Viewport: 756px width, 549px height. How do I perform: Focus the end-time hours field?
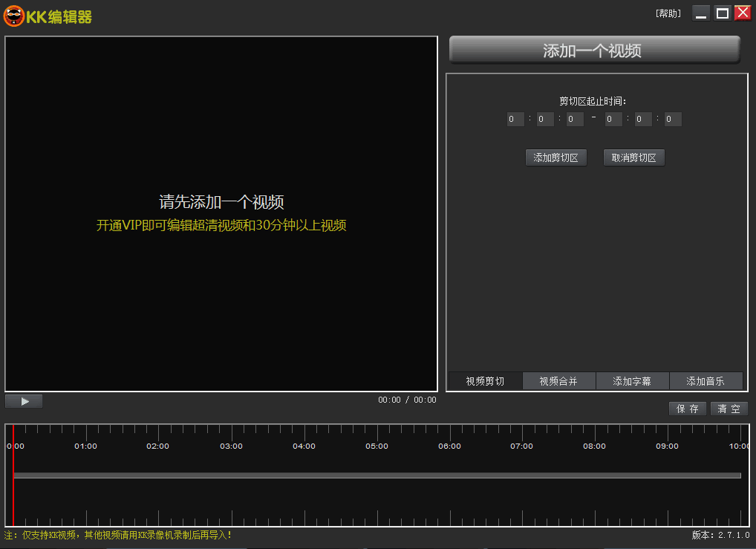tap(613, 119)
